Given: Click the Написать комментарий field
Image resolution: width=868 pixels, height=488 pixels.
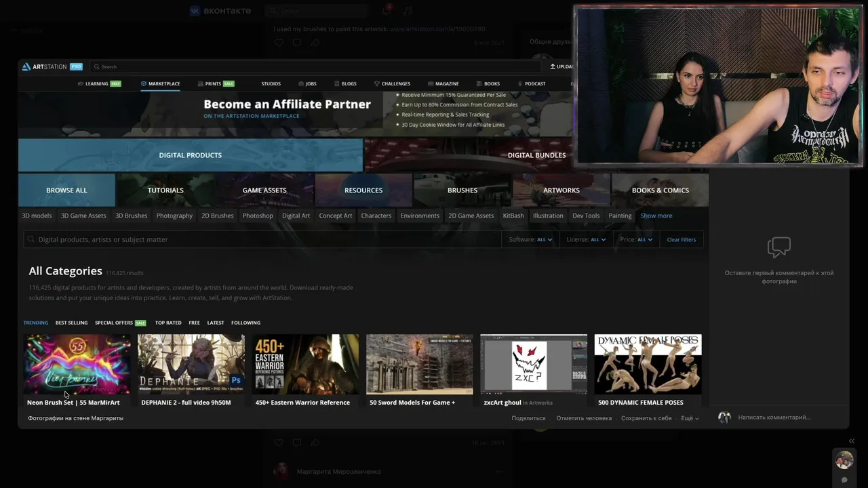Looking at the screenshot, I should pyautogui.click(x=774, y=418).
